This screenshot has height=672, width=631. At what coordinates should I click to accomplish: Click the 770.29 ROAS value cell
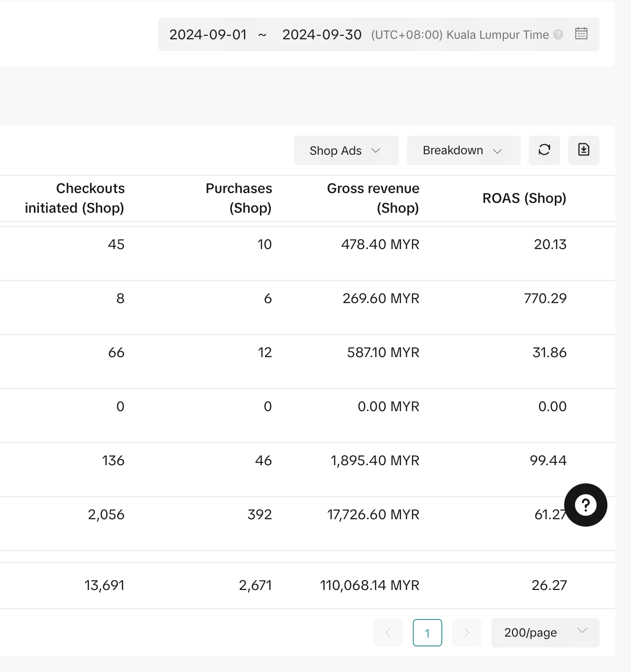[x=545, y=298]
